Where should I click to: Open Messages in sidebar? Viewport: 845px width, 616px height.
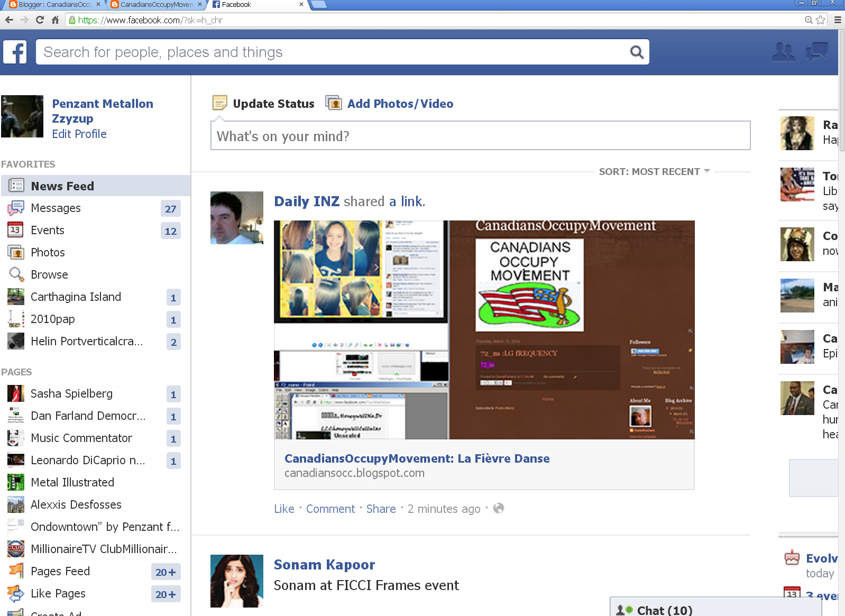[x=96, y=208]
